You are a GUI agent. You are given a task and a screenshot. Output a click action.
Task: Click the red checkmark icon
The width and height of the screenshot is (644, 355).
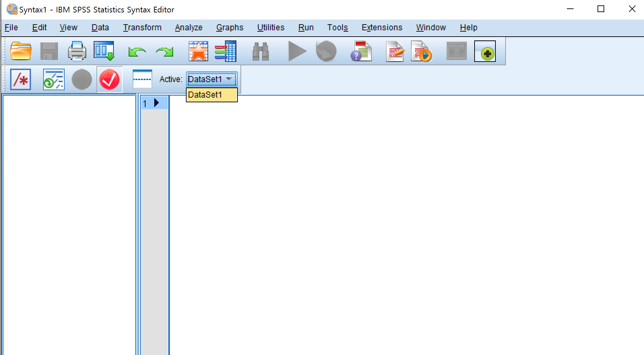[x=109, y=79]
